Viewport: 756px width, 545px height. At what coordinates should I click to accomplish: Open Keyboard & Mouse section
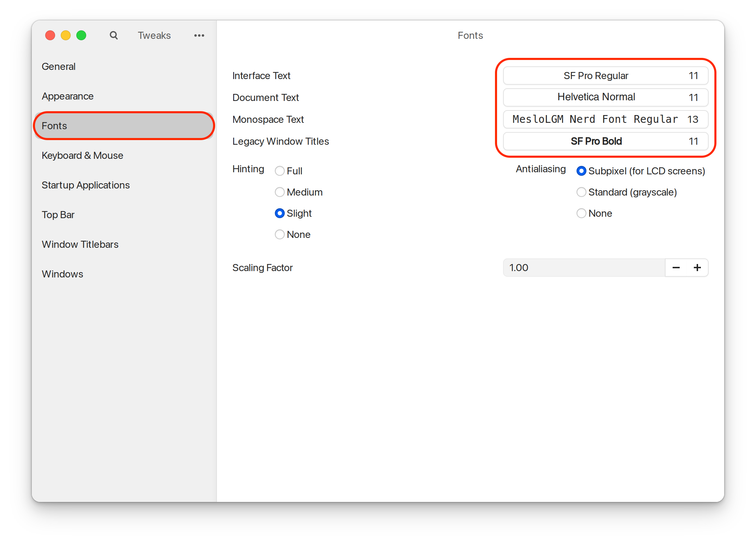tap(82, 155)
